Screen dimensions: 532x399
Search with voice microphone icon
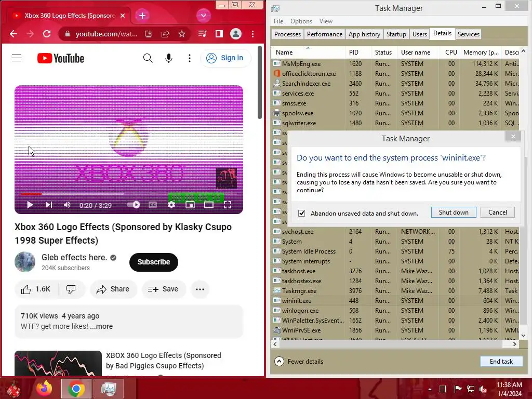click(x=169, y=58)
